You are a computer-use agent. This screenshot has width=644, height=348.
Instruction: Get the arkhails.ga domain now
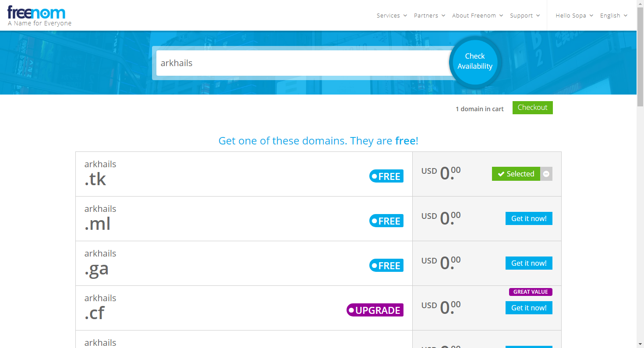pyautogui.click(x=529, y=263)
